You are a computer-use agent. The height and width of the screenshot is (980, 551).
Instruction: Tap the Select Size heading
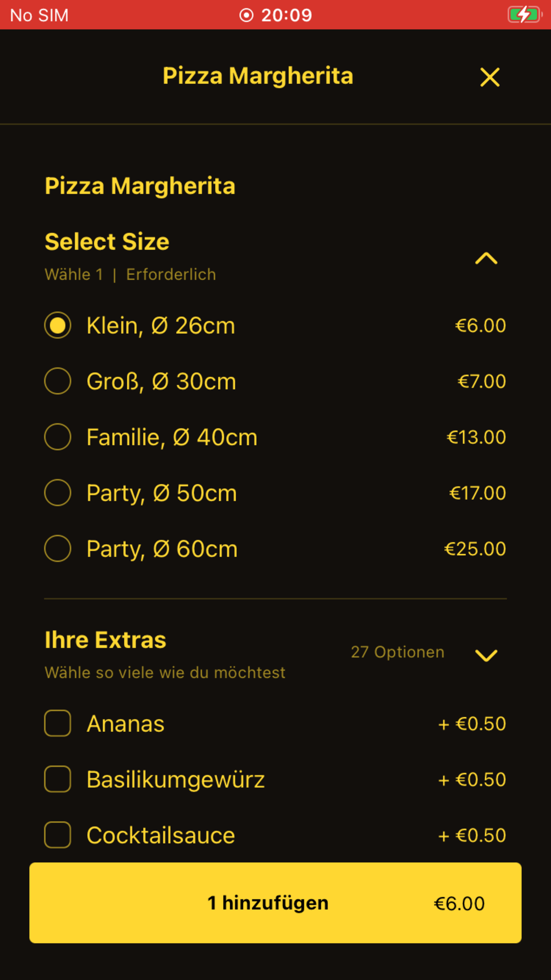pos(107,242)
